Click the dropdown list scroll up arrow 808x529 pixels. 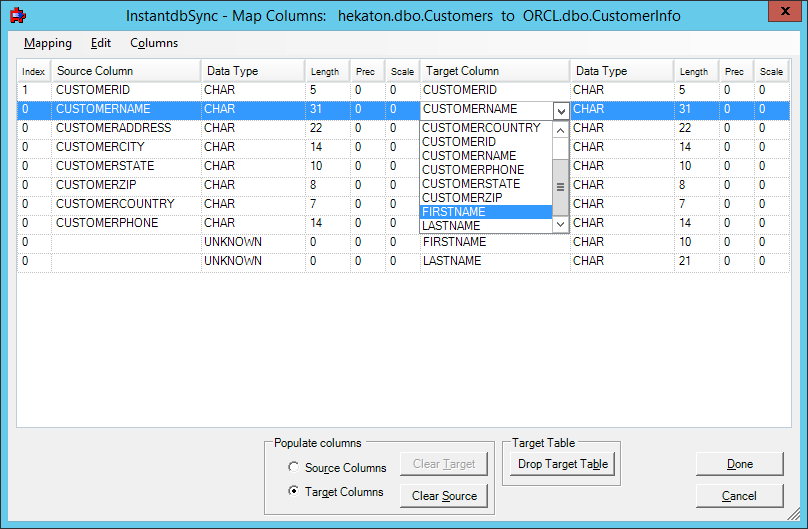click(561, 130)
